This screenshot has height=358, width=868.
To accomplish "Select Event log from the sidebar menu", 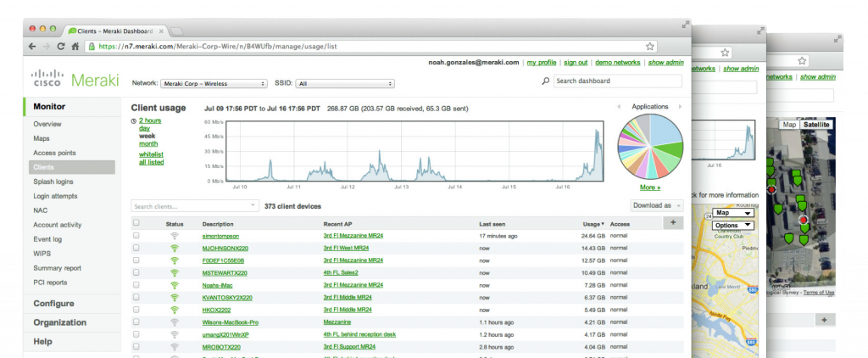I will pyautogui.click(x=47, y=239).
